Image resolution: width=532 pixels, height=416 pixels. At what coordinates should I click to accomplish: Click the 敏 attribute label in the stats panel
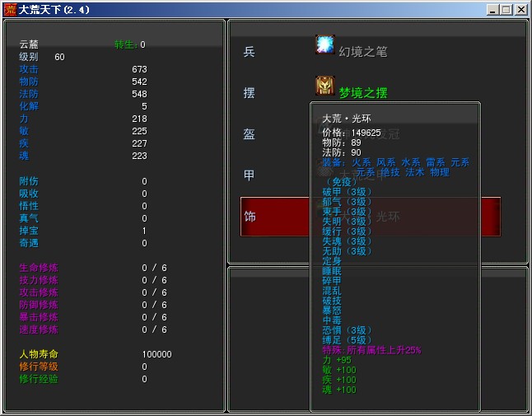point(24,131)
